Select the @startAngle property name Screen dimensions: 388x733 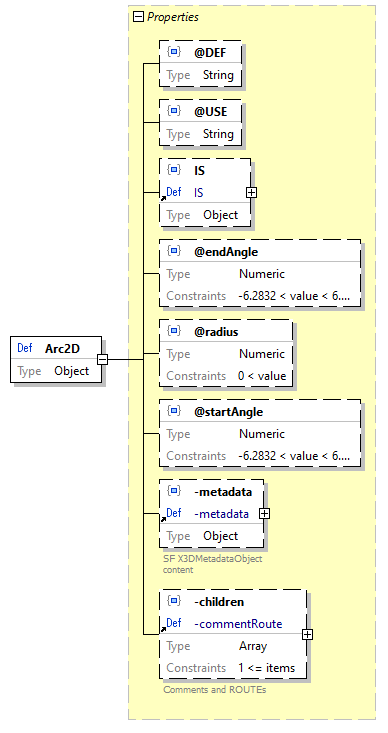(x=228, y=412)
